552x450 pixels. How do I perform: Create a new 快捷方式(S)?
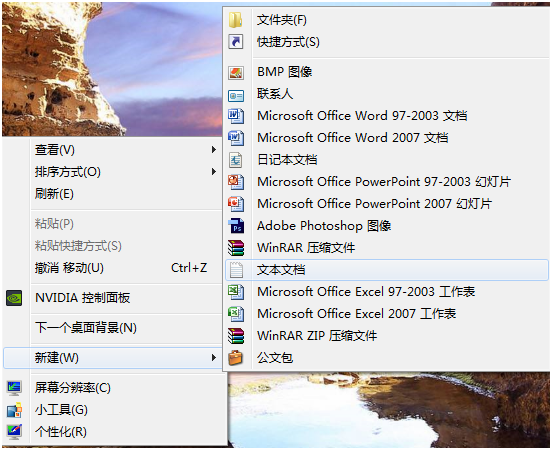(387, 42)
